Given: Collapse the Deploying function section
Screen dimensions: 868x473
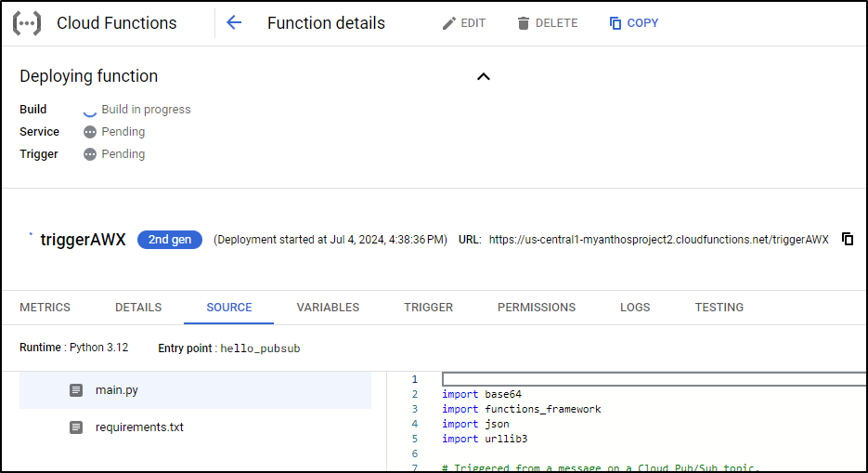Looking at the screenshot, I should click(484, 76).
